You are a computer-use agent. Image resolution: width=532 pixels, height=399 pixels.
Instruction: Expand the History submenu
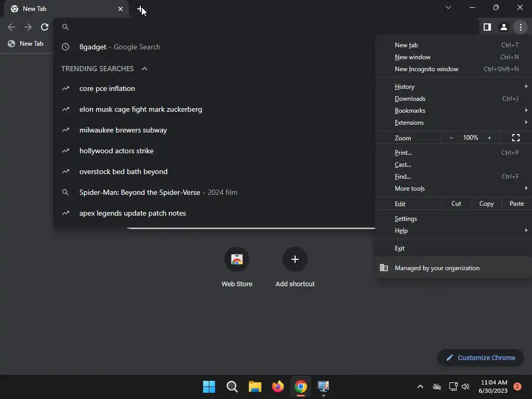tap(454, 87)
